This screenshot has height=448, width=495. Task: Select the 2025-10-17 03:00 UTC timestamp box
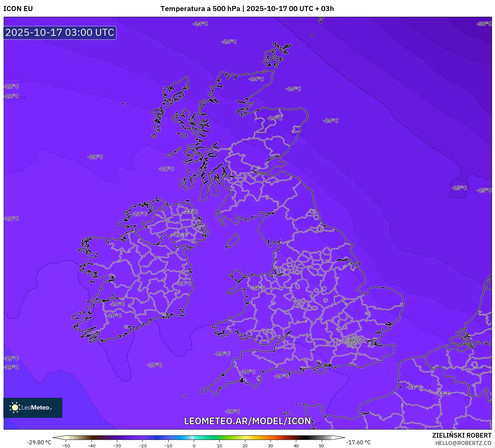click(x=60, y=33)
